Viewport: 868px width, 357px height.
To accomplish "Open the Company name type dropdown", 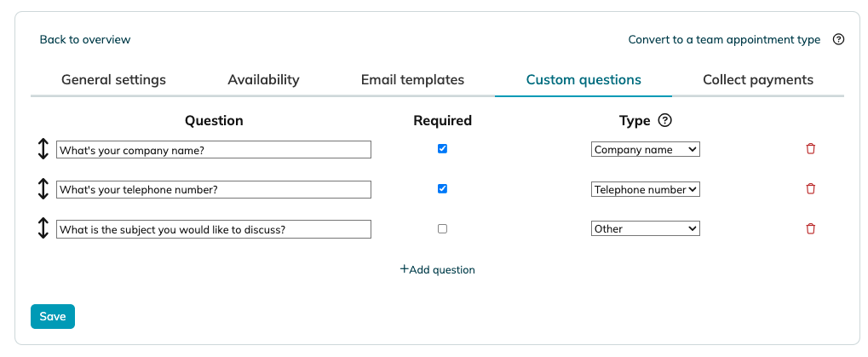I will [646, 149].
